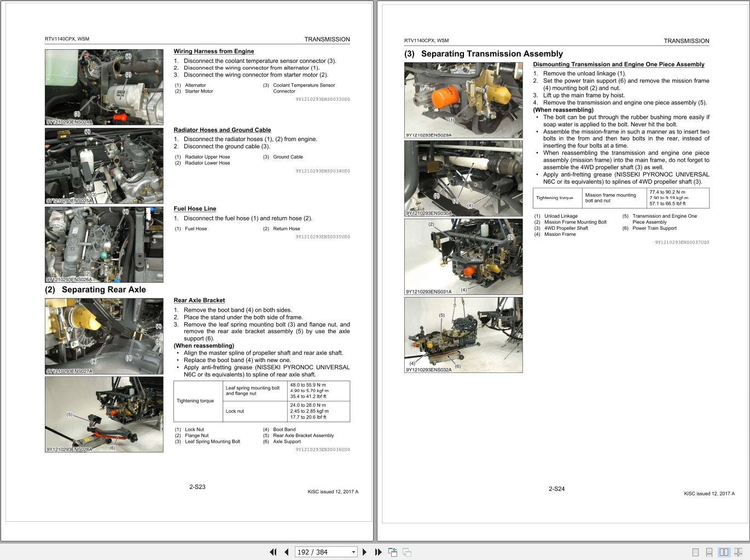750x560 pixels.
Task: Select two-page continuous facing view
Action: tap(739, 552)
